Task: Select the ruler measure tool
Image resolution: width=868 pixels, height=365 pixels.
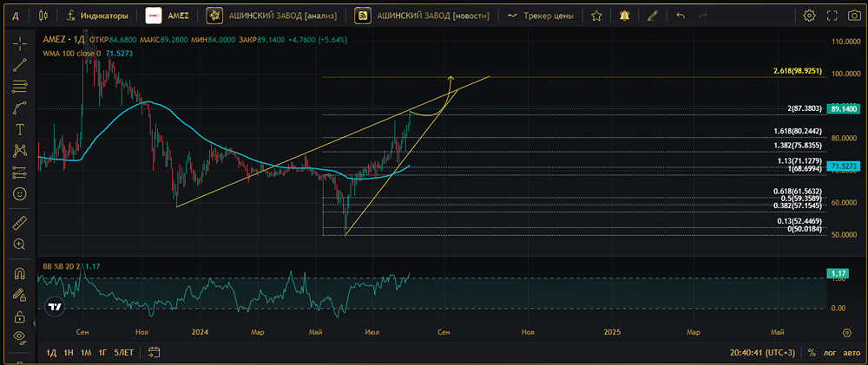Action: (20, 223)
